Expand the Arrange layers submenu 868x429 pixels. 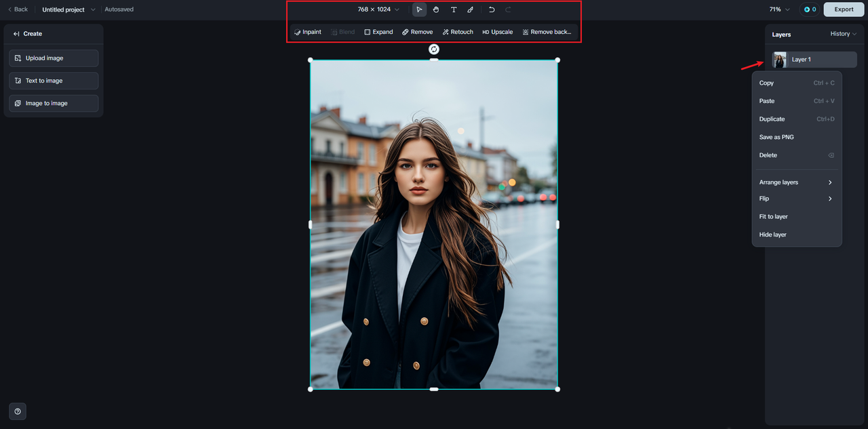click(797, 182)
